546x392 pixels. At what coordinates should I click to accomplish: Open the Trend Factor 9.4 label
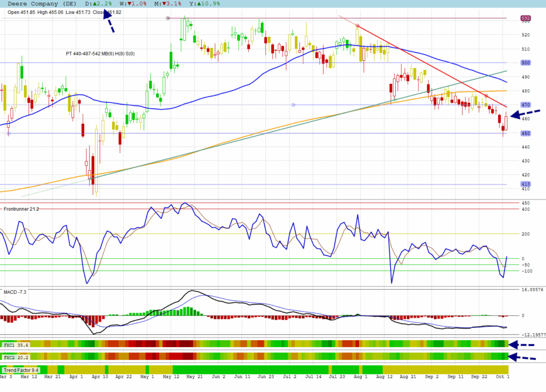click(21, 370)
